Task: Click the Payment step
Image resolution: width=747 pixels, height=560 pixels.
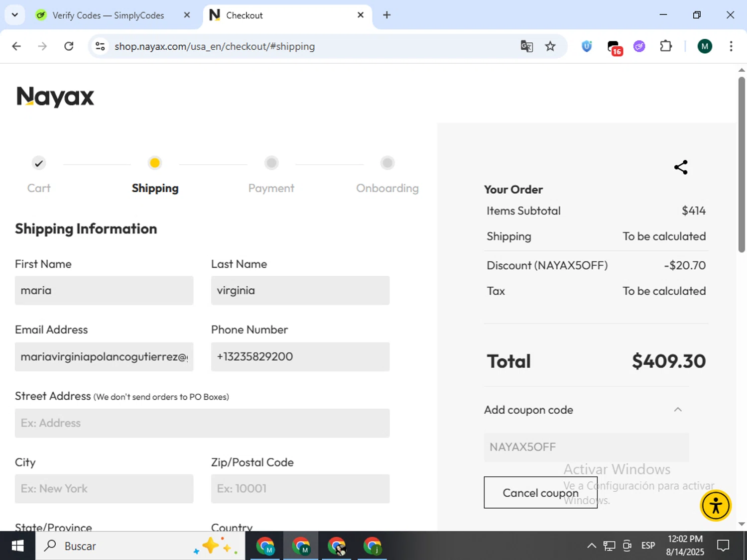Action: tap(271, 175)
